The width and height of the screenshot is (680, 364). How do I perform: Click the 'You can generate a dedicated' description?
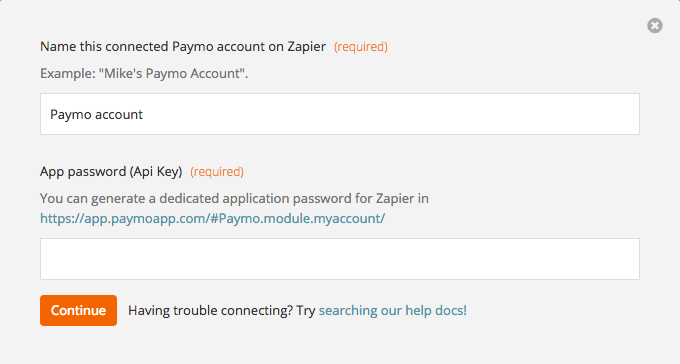click(234, 198)
